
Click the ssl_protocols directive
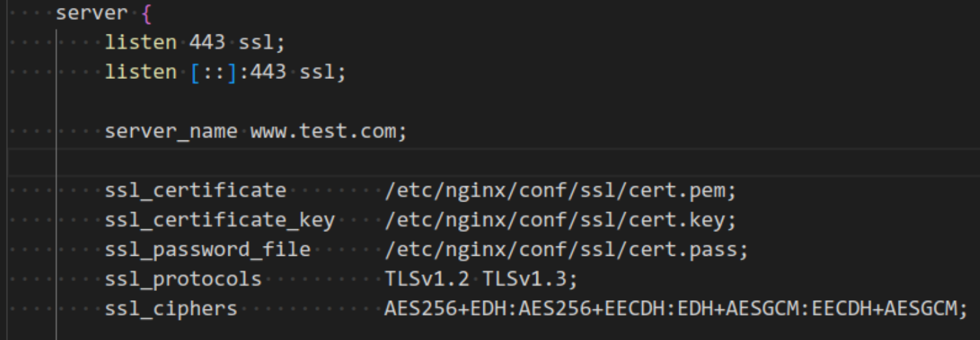(x=183, y=279)
